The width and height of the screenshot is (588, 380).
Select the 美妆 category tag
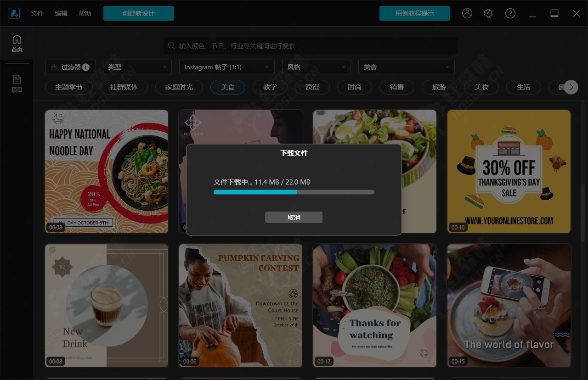pos(481,87)
